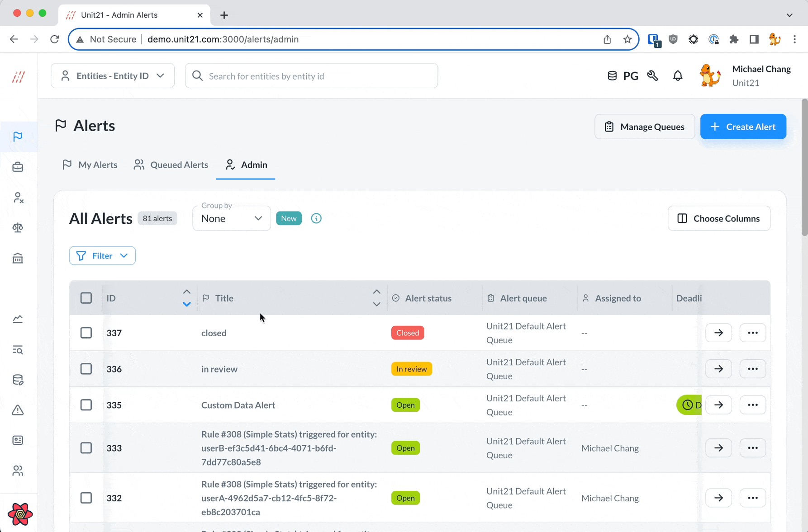Open the scales icon in the sidebar

[18, 227]
